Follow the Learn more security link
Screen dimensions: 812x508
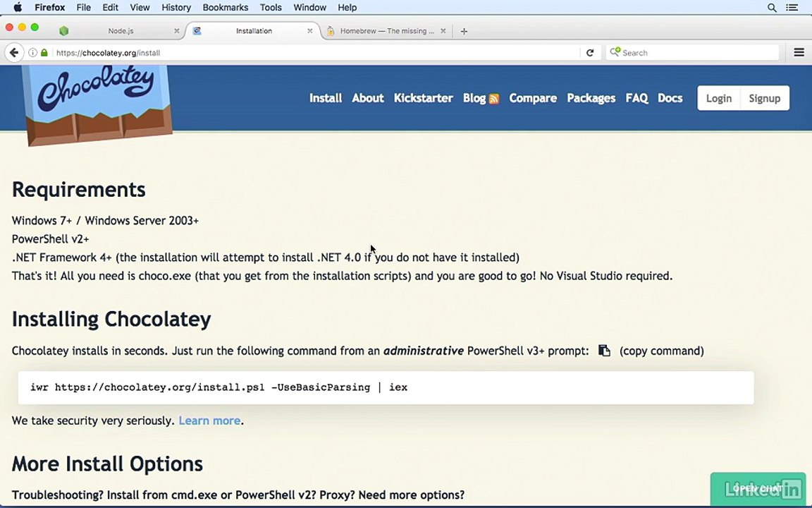[209, 421]
